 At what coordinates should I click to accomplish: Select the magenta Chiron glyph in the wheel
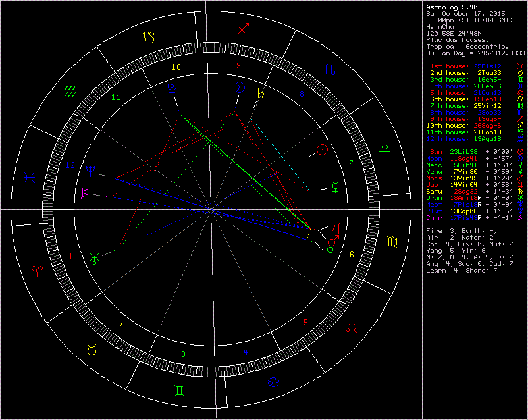tap(84, 194)
